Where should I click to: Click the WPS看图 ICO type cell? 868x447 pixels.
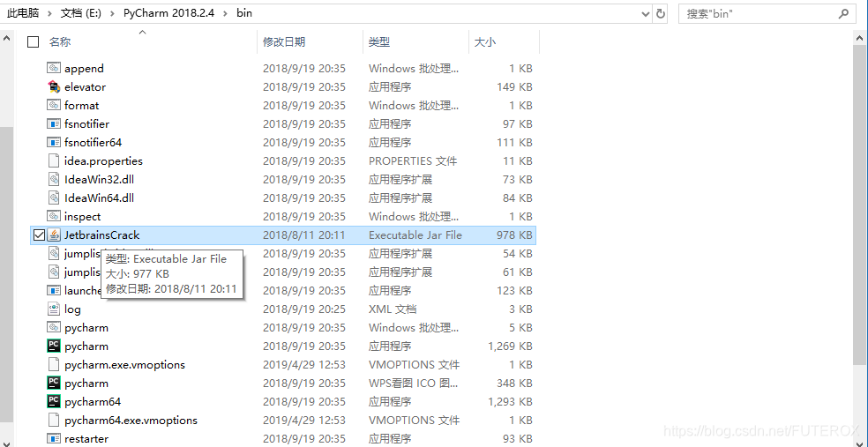click(414, 384)
